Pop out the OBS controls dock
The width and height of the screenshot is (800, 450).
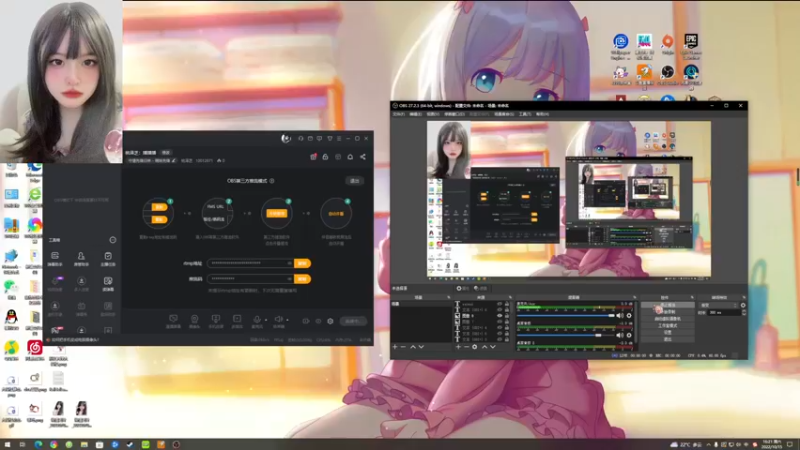(x=692, y=297)
